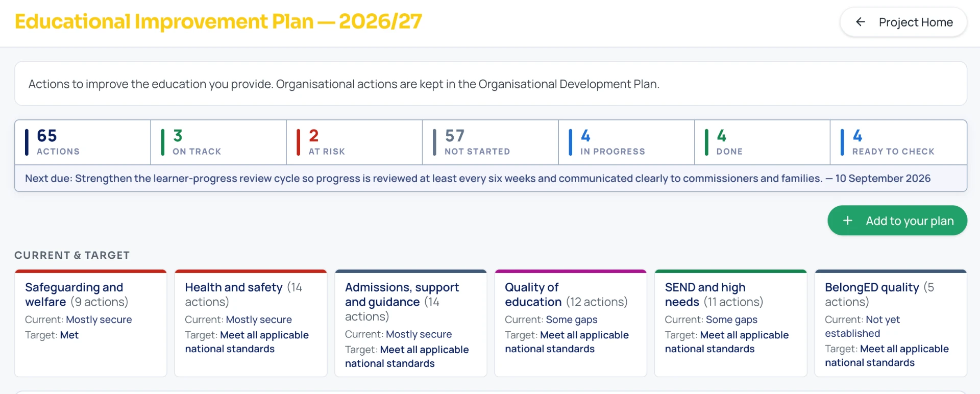Click 'Current: Not yet established' text
980x394 pixels.
862,326
